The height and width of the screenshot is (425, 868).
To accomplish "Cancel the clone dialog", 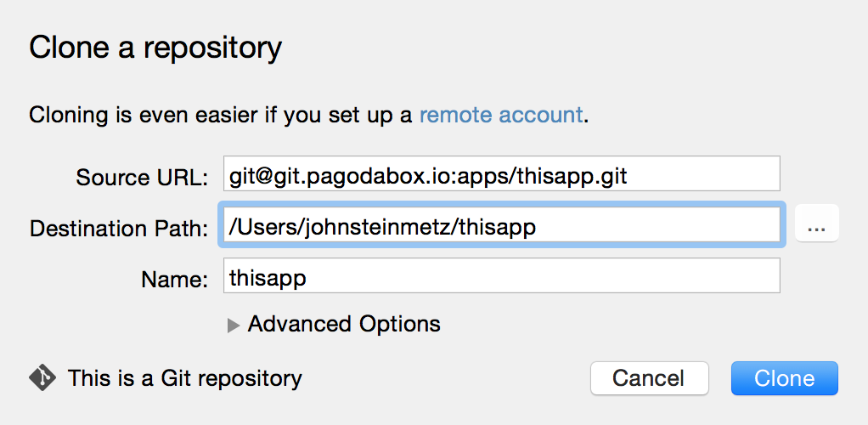I will pyautogui.click(x=649, y=378).
